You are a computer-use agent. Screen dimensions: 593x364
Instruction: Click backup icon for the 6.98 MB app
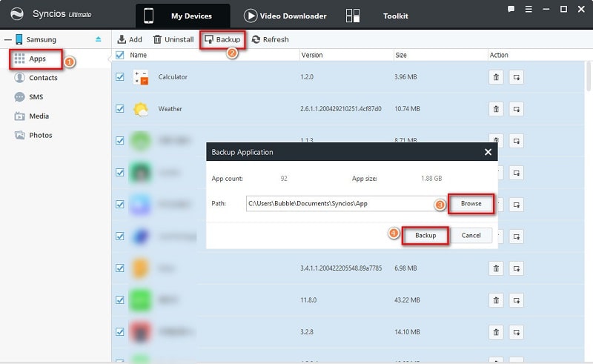pos(516,268)
